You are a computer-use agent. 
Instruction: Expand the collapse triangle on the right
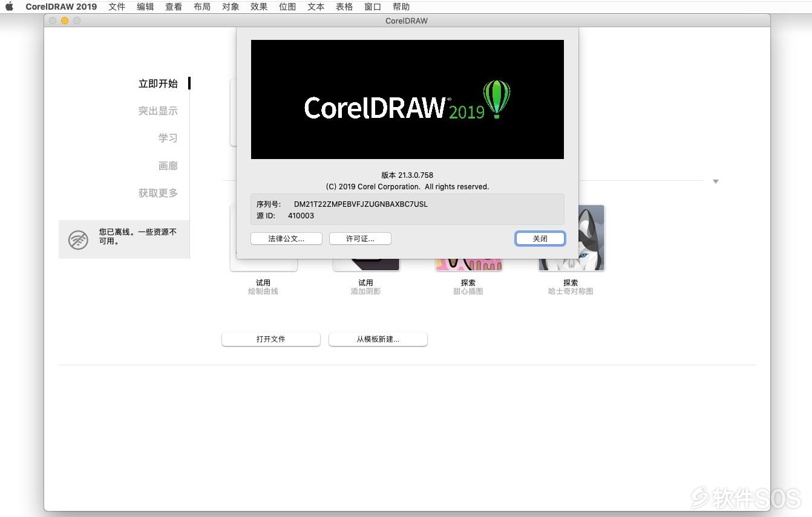point(716,181)
